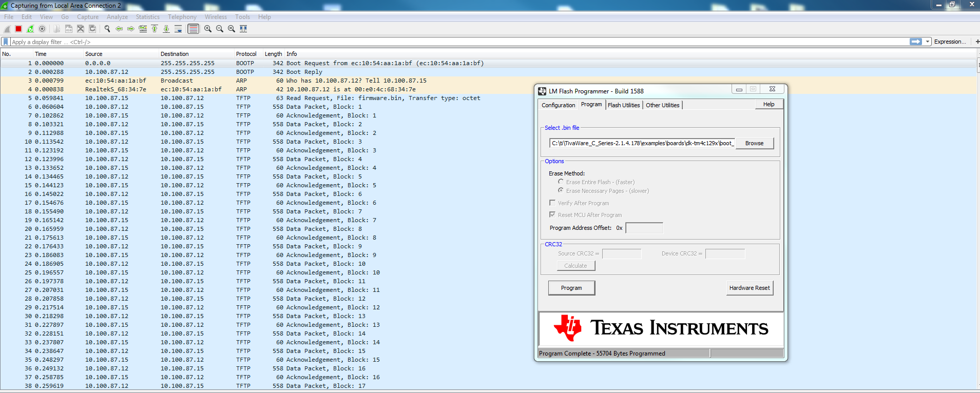The image size is (980, 393).
Task: Stop capturing packets with the red square
Action: click(18, 29)
